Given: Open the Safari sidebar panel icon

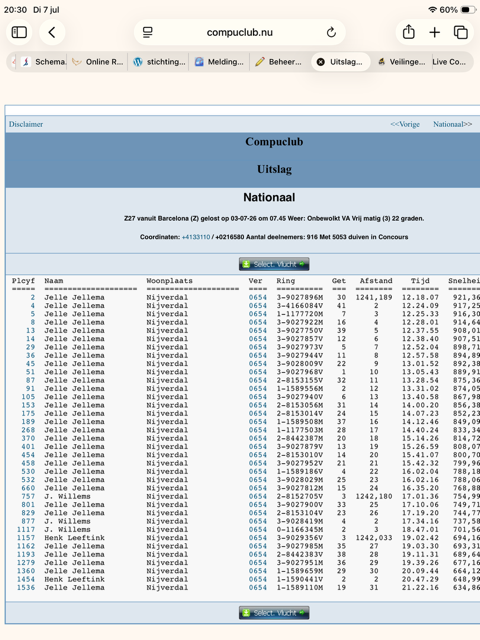Looking at the screenshot, I should pos(19,32).
